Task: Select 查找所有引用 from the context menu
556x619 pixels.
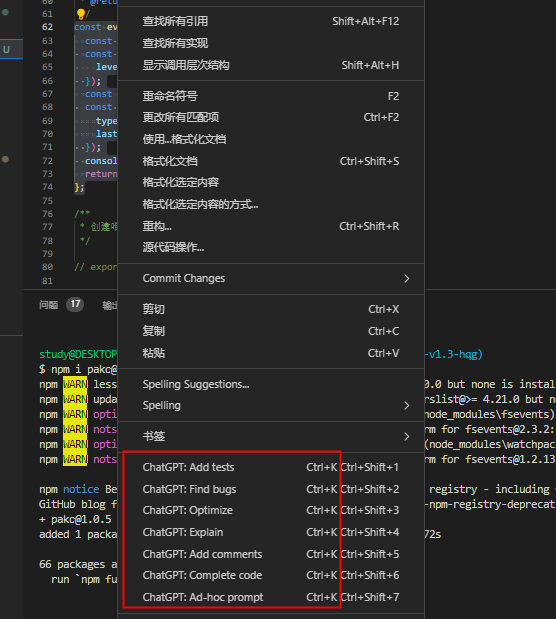Action: [x=271, y=21]
